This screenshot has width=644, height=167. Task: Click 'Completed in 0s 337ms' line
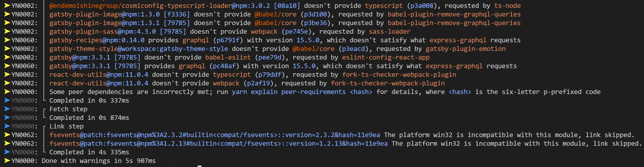(89, 100)
